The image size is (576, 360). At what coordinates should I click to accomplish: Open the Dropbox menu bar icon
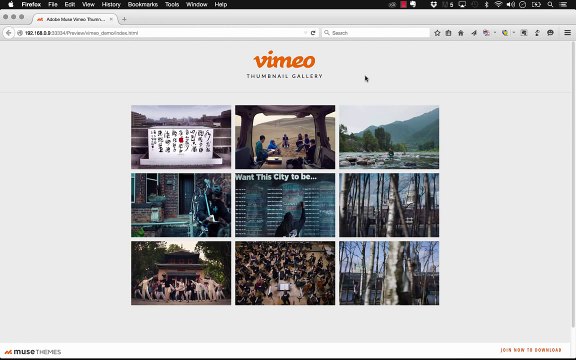(x=433, y=4)
